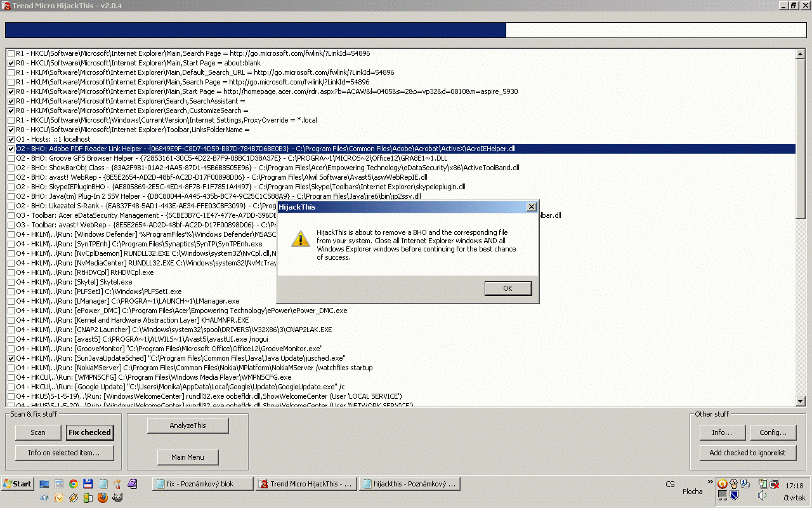Viewport: 812px width, 508px height.
Task: Click the Fix checked button
Action: tap(89, 432)
